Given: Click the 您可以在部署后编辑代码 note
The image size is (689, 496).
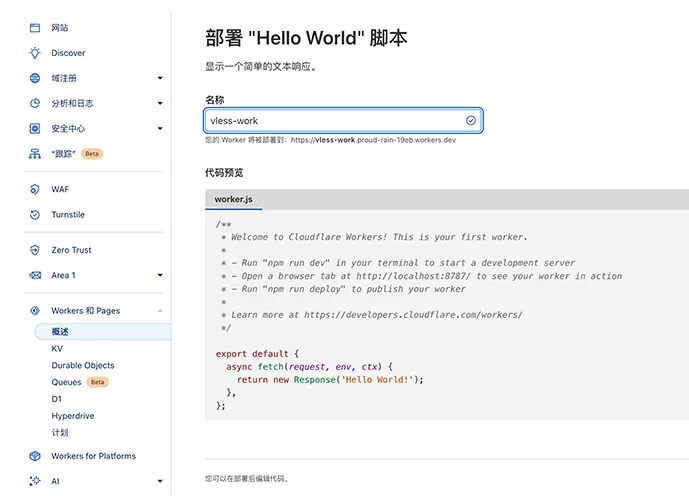Looking at the screenshot, I should click(x=247, y=479).
